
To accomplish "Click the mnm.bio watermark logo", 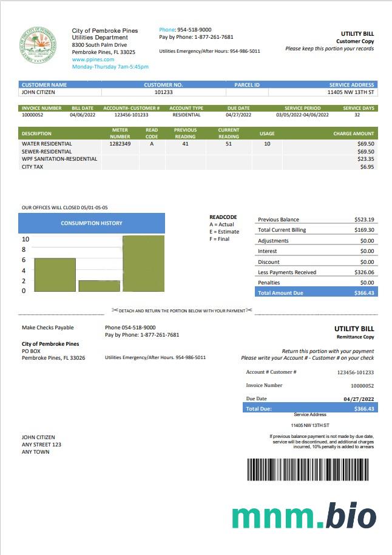I will click(x=303, y=516).
